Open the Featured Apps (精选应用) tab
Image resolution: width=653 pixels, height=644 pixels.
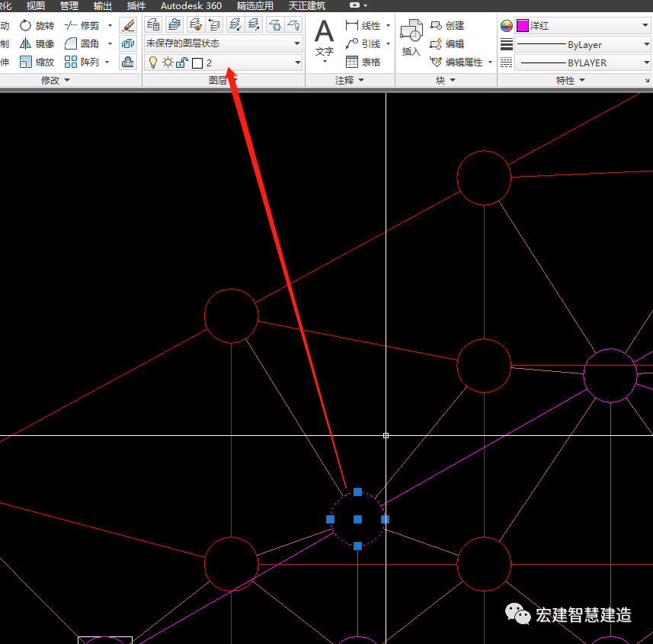coord(254,5)
